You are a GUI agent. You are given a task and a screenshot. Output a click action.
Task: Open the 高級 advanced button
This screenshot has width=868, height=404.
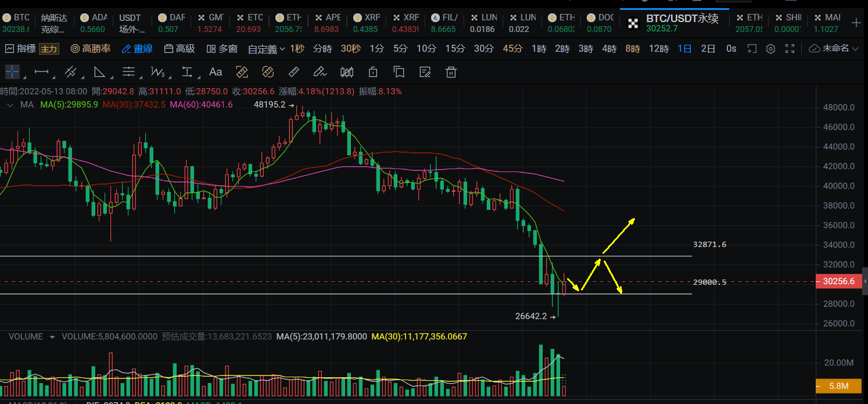pyautogui.click(x=180, y=49)
